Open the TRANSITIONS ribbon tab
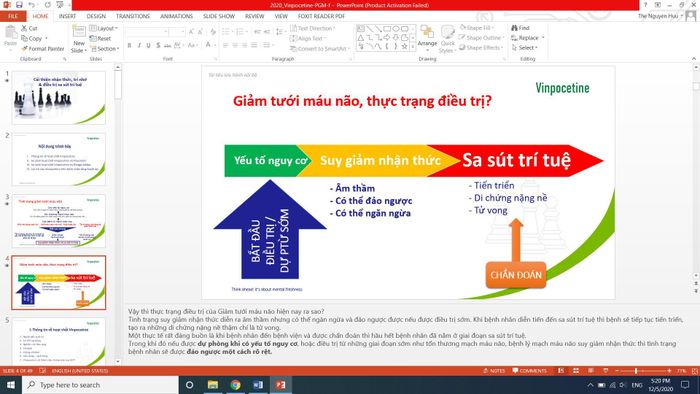Screen dimensions: 700x394 pyautogui.click(x=133, y=16)
